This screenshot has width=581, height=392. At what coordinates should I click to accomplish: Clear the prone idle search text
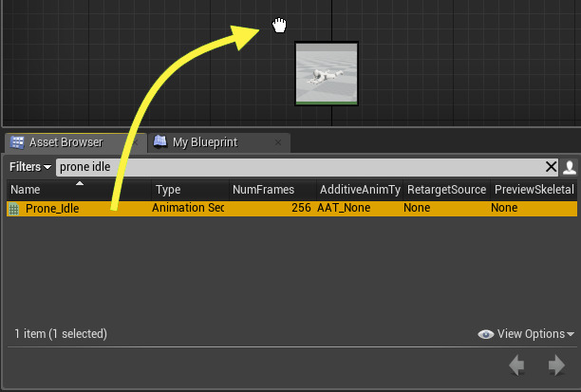click(551, 167)
